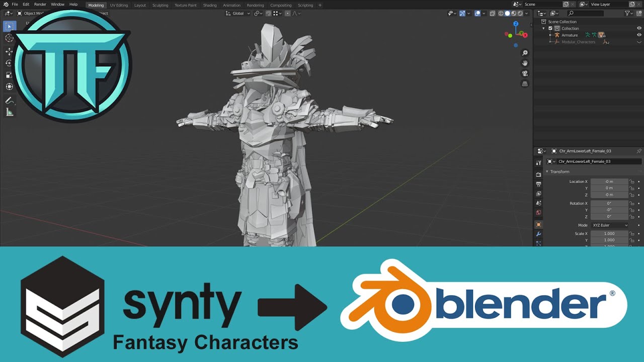Image resolution: width=644 pixels, height=362 pixels.
Task: Expand the Armature tree node
Action: click(x=550, y=35)
